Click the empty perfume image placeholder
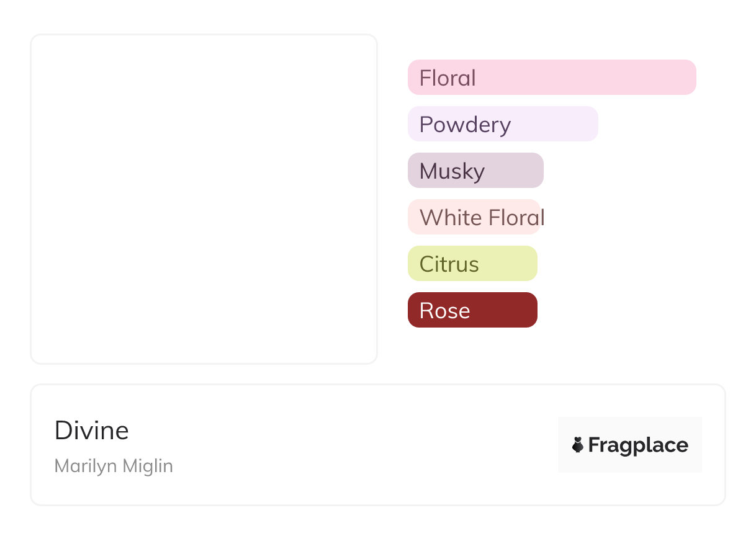756x536 pixels. click(x=204, y=199)
